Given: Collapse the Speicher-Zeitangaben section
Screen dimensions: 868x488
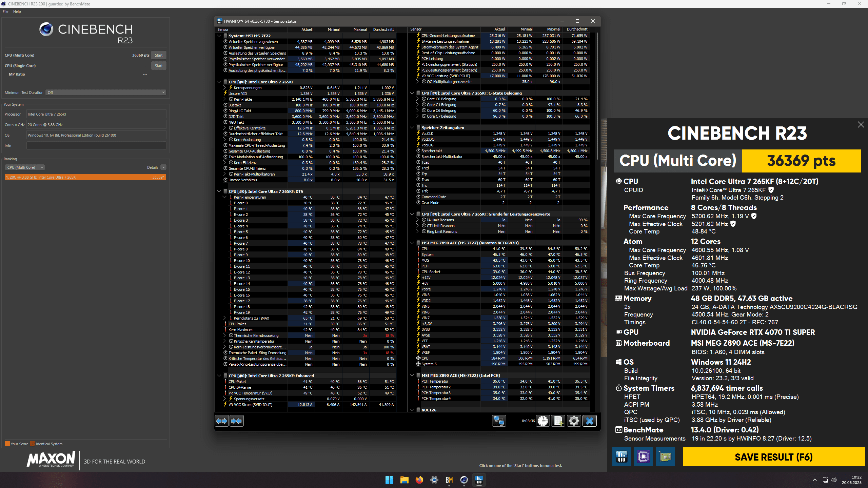Looking at the screenshot, I should coord(412,128).
